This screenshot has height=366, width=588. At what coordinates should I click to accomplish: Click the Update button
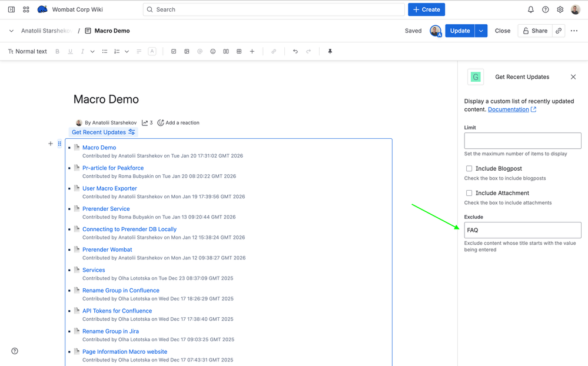tap(460, 31)
